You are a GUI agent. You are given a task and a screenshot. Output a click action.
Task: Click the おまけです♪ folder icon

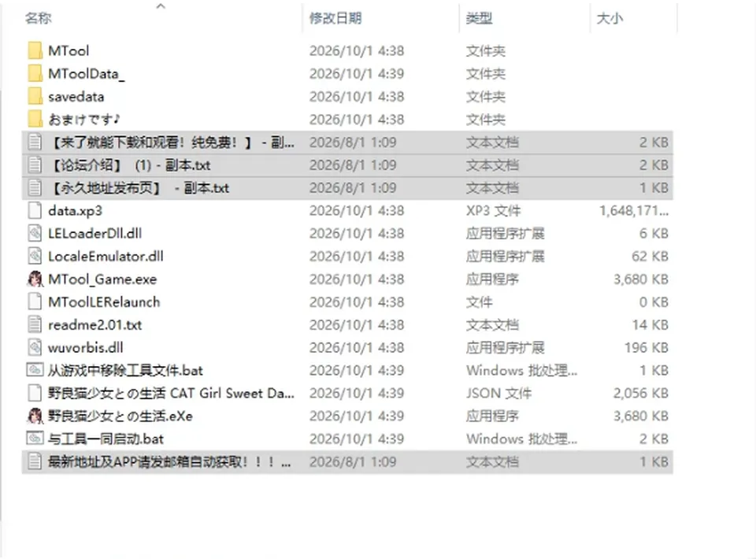tap(35, 119)
